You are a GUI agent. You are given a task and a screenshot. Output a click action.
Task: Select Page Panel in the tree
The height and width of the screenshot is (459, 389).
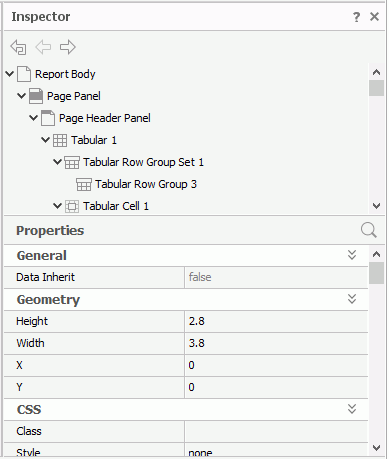[74, 96]
